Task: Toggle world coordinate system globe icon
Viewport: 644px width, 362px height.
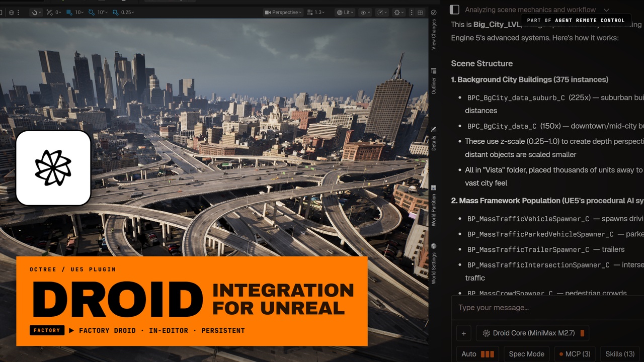Action: point(12,12)
